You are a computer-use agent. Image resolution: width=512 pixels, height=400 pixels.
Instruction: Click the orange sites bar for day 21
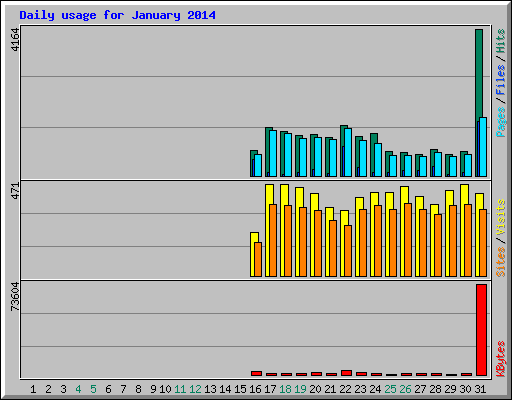[x=333, y=248]
